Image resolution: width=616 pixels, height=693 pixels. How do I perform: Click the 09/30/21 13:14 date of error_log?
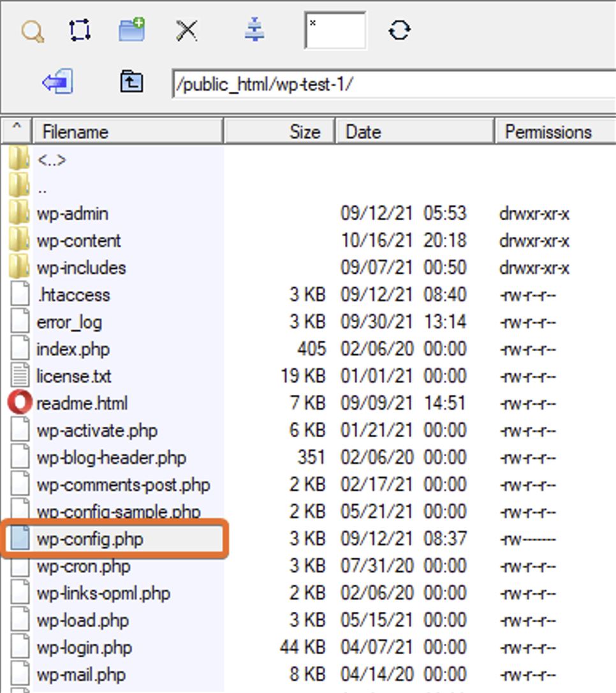pyautogui.click(x=404, y=322)
